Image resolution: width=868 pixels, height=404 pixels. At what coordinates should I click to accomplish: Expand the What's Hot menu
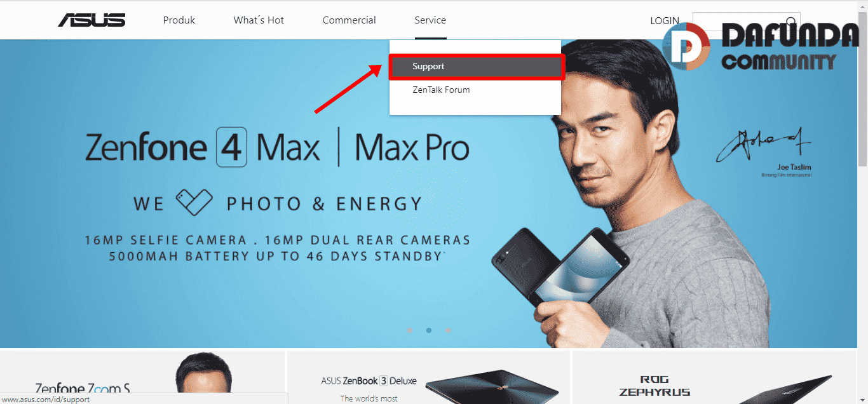[x=259, y=20]
